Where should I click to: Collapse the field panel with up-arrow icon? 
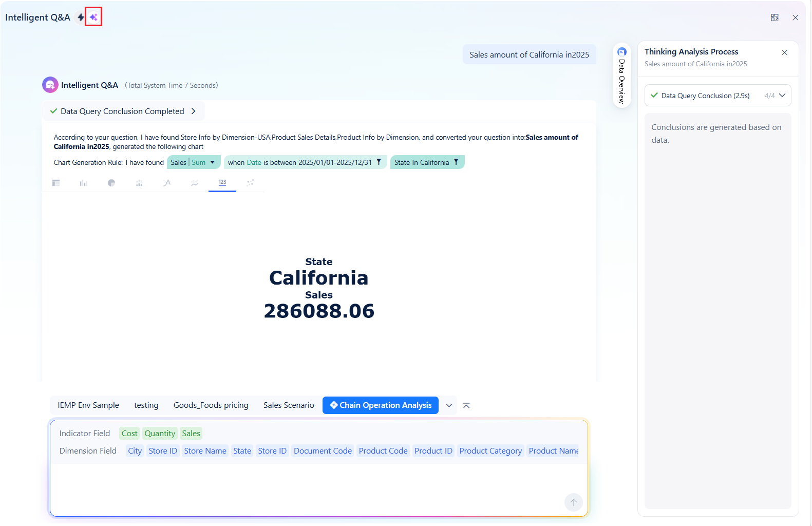466,405
